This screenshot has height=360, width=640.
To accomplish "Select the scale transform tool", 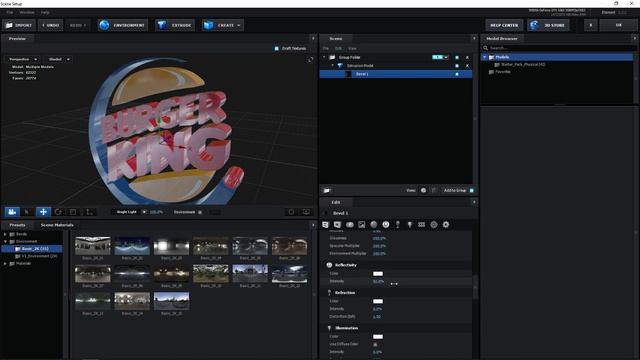I will point(73,212).
